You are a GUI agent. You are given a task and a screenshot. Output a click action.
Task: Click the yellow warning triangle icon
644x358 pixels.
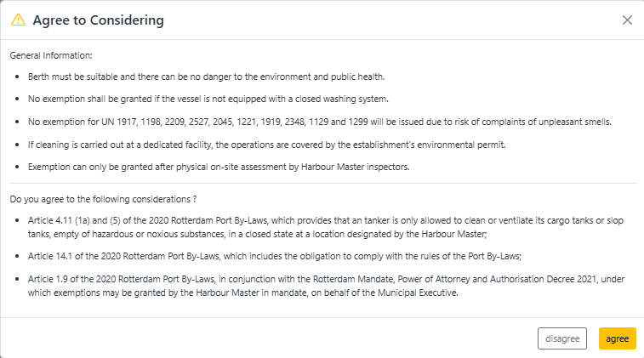pos(18,20)
